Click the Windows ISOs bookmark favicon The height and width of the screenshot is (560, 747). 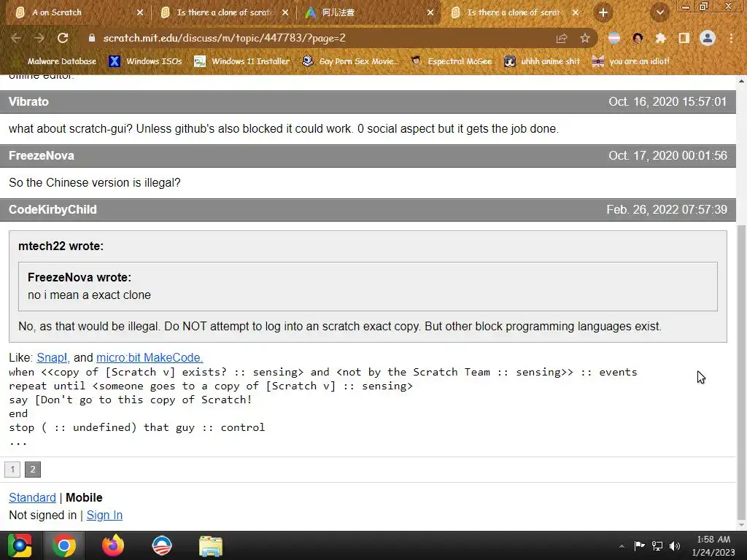115,61
